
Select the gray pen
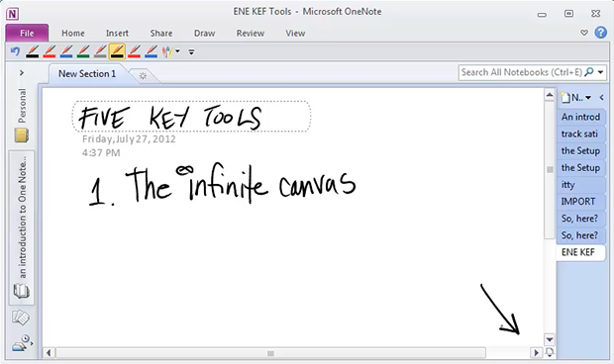tap(100, 51)
